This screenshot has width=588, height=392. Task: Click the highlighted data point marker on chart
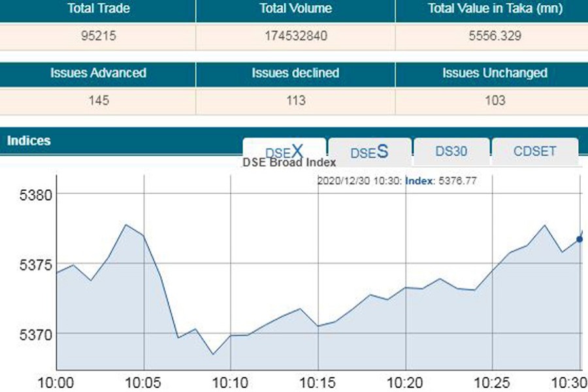(580, 239)
